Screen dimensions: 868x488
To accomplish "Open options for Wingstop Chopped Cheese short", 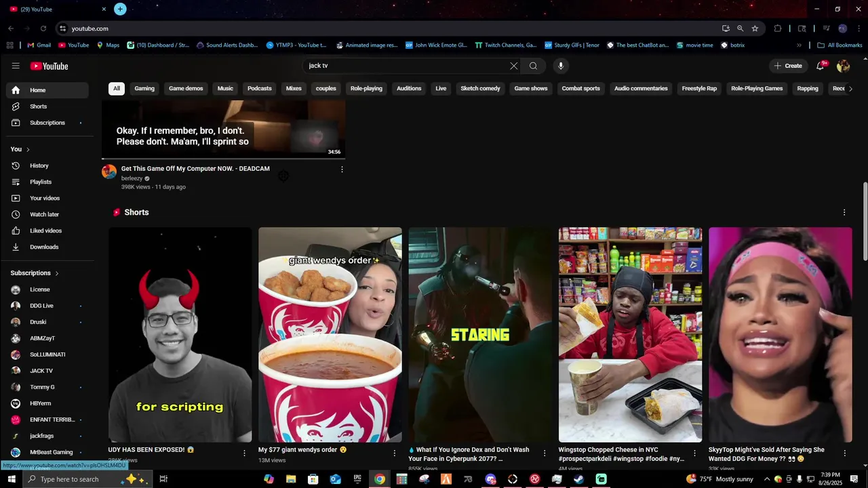I will [694, 453].
